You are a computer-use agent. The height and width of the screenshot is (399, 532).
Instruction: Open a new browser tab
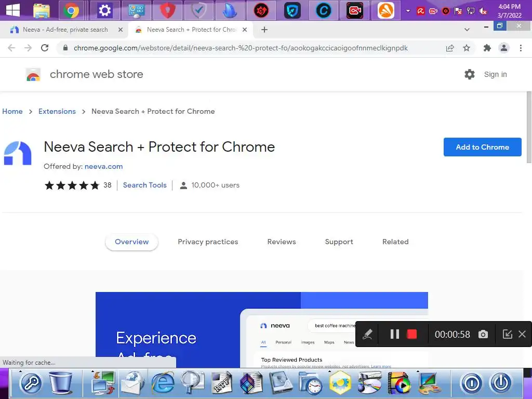pos(264,30)
